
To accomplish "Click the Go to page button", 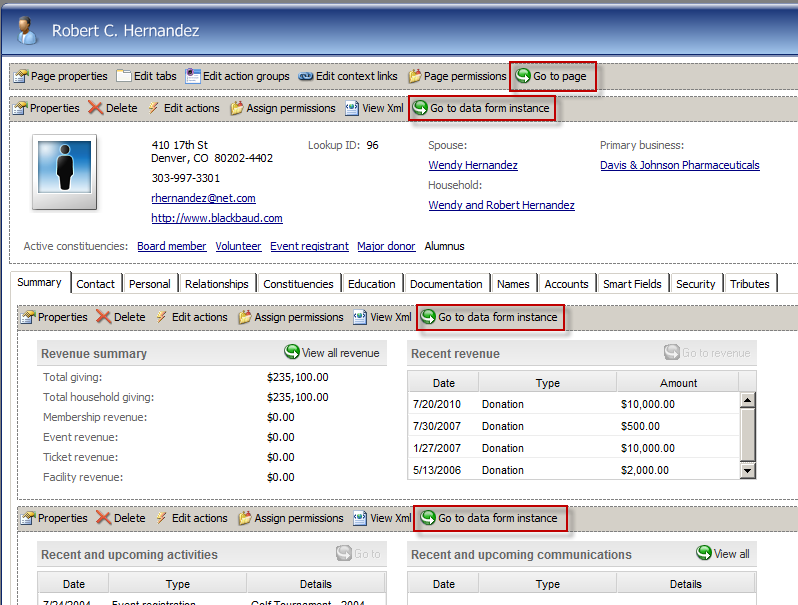I will 552,76.
